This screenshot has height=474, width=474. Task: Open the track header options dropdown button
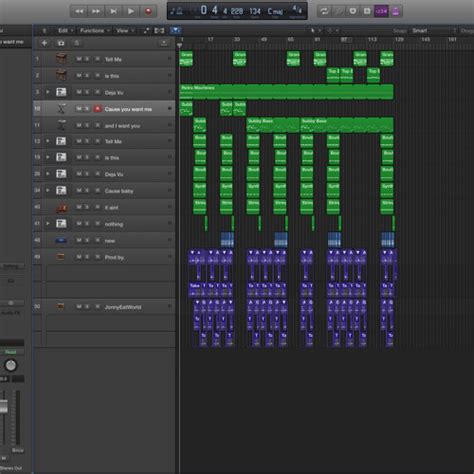[x=164, y=43]
